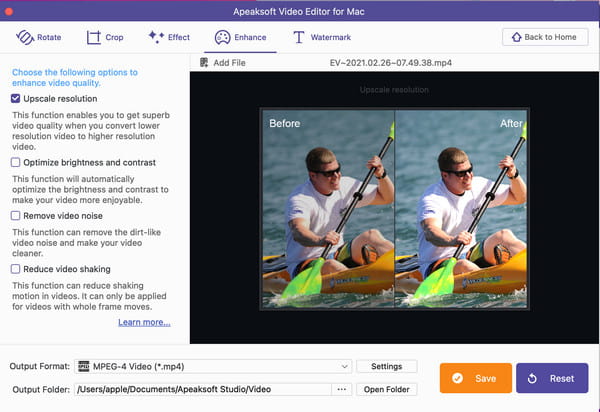Click the Before preview image
This screenshot has width=600, height=412.
328,209
